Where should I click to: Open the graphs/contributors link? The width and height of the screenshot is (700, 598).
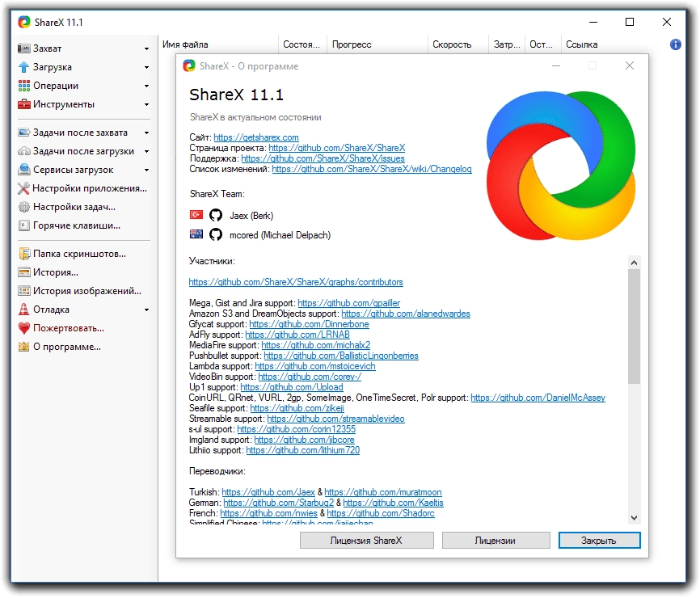point(296,282)
